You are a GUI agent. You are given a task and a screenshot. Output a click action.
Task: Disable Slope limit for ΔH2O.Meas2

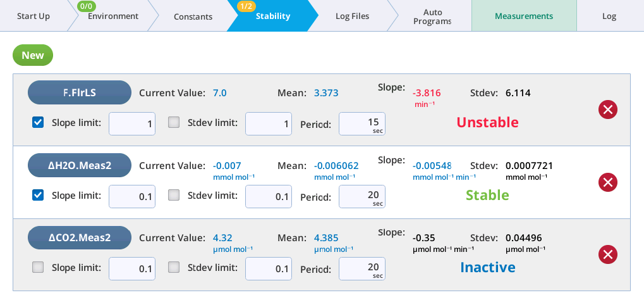[x=38, y=196]
